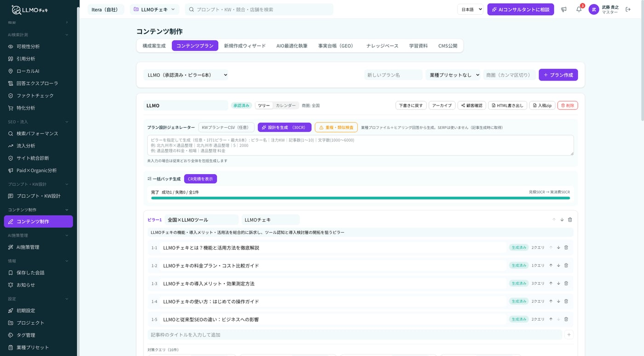Click the アーカイブ button
Viewport: 644px width, 356px height.
point(442,105)
